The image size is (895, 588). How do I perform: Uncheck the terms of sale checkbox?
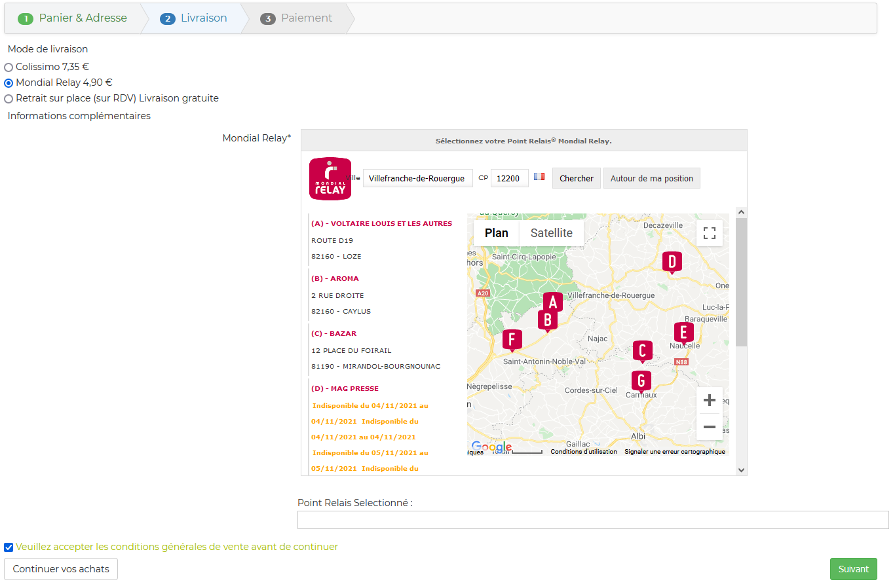9,547
